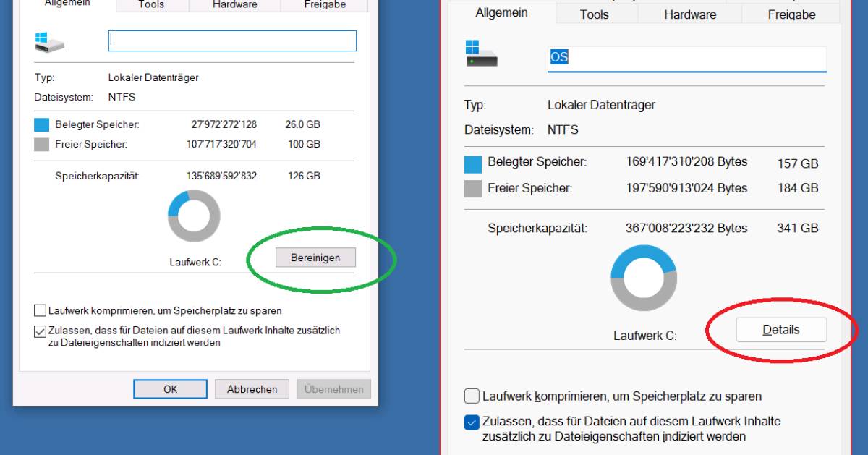
Task: Click the gray Freier Speicher square on the right
Action: (x=472, y=188)
